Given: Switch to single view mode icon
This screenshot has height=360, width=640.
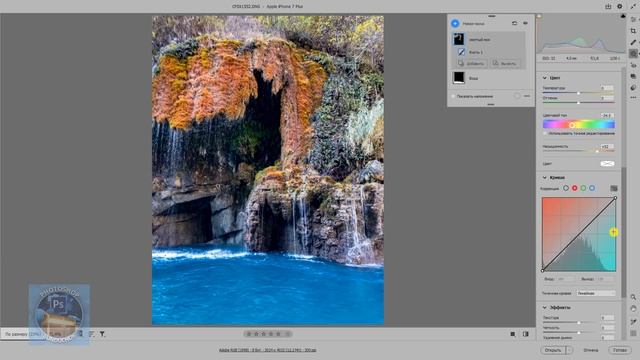Looking at the screenshot, I should [x=513, y=334].
